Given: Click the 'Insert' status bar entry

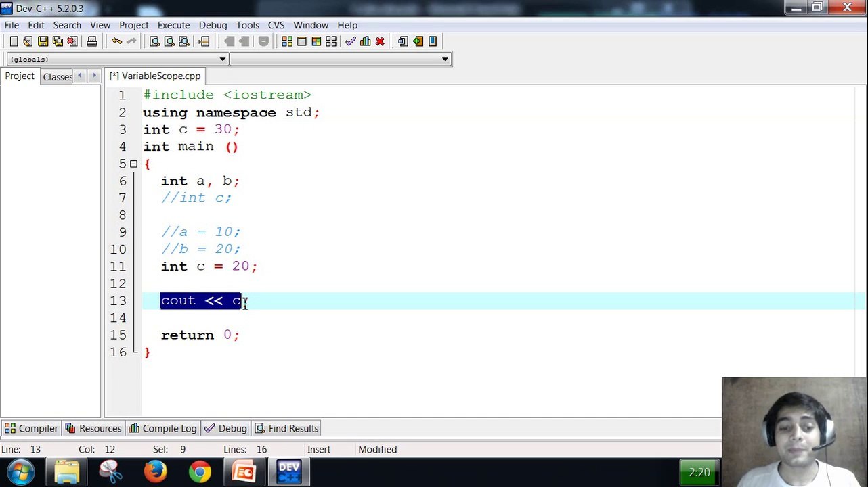Looking at the screenshot, I should click(x=319, y=449).
